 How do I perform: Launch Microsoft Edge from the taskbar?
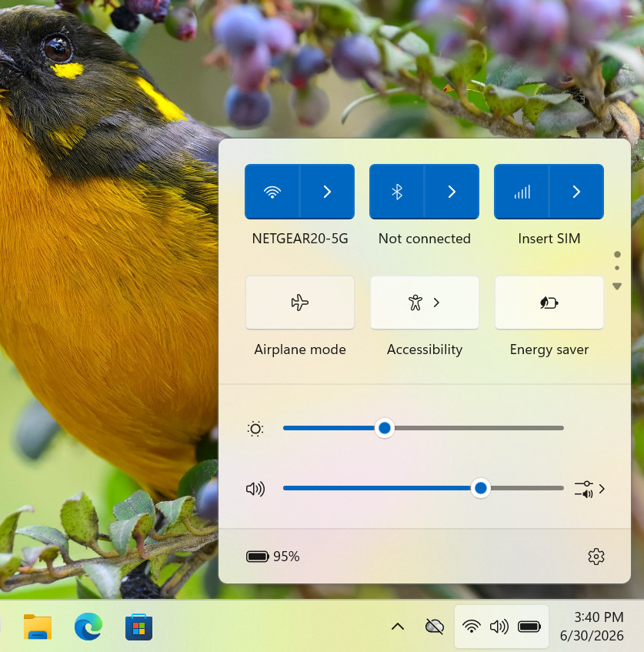(x=88, y=627)
